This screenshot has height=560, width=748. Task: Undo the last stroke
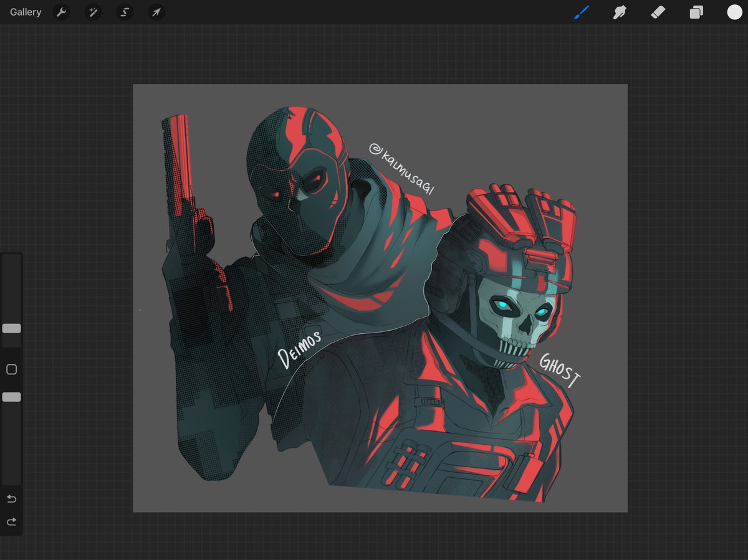[11, 499]
